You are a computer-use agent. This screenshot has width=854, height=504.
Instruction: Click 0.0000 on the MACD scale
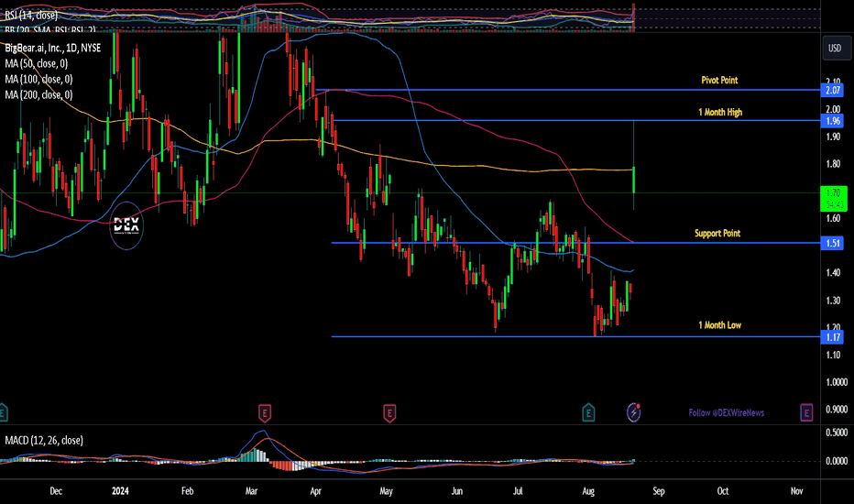pyautogui.click(x=836, y=461)
